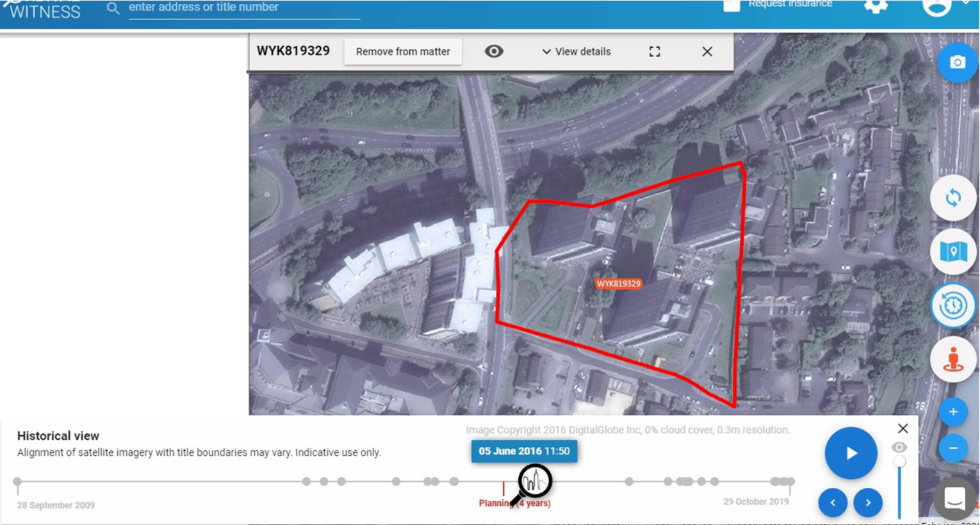Viewport: 980px width, 525px height.
Task: Open the settings gear menu
Action: (x=876, y=6)
